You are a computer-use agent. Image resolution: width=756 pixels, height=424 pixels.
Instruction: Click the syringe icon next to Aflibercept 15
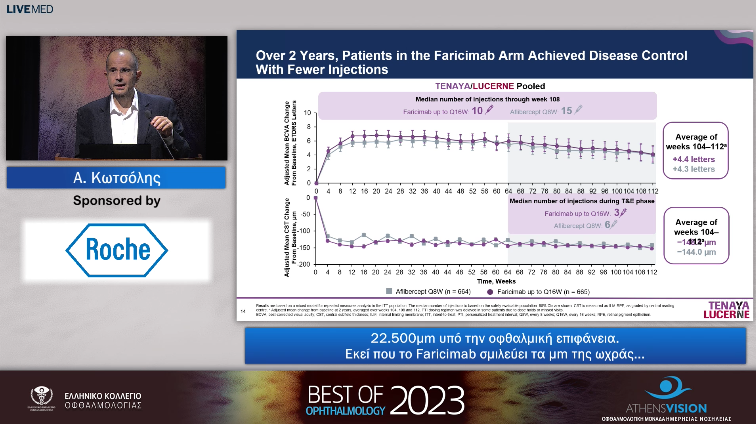pos(577,110)
